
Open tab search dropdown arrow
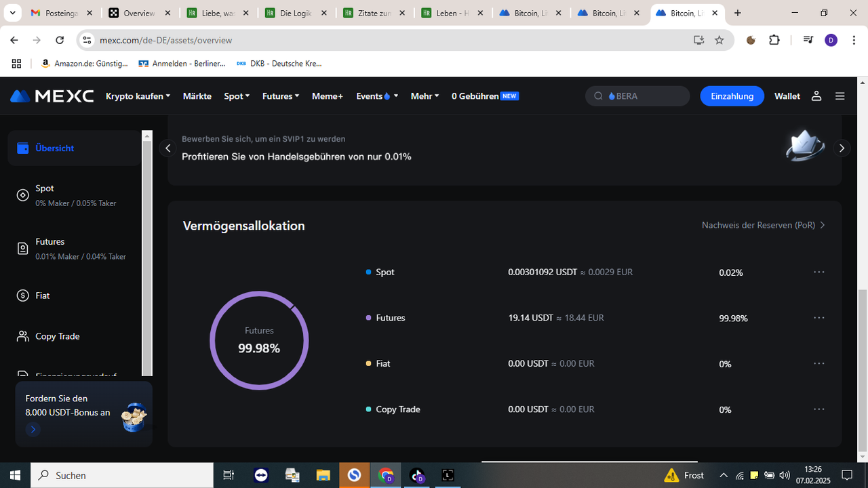click(12, 13)
